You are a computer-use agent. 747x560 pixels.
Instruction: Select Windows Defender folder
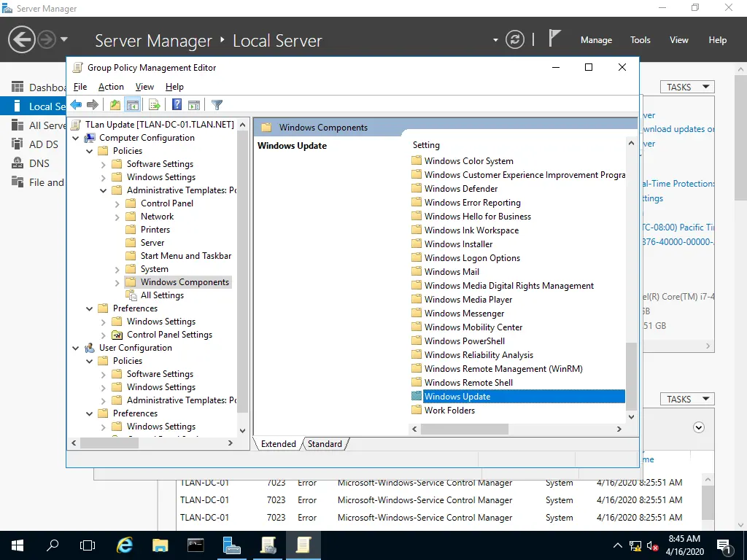[454, 189]
